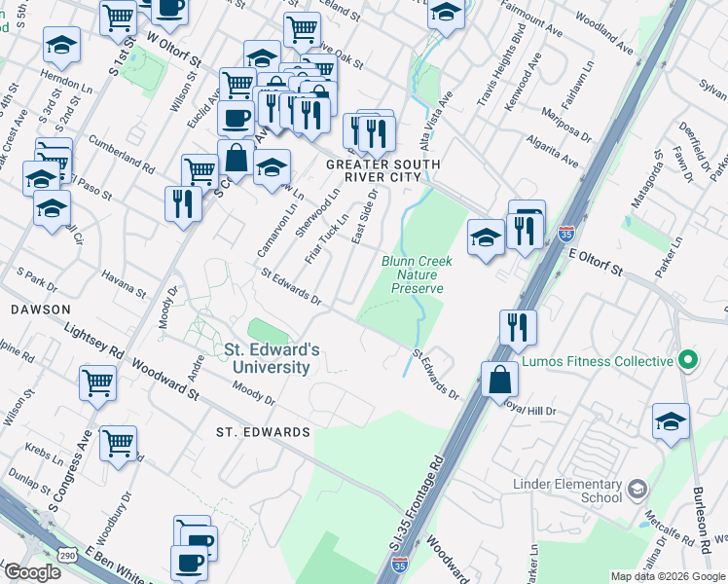Viewport: 728px width, 584px height.
Task: Click the US 290 highway shield
Action: pyautogui.click(x=67, y=555)
